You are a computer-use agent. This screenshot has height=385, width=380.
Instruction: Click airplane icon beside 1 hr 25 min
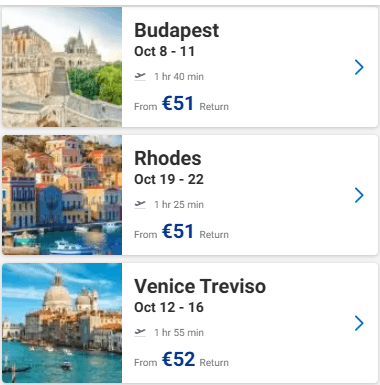point(140,204)
